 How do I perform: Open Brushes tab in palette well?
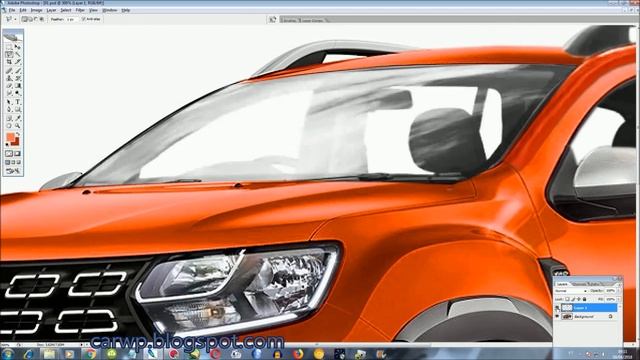[289, 20]
